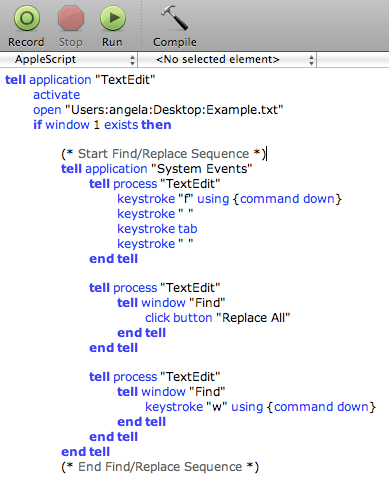Click the click button "Replace All" line

point(218,318)
